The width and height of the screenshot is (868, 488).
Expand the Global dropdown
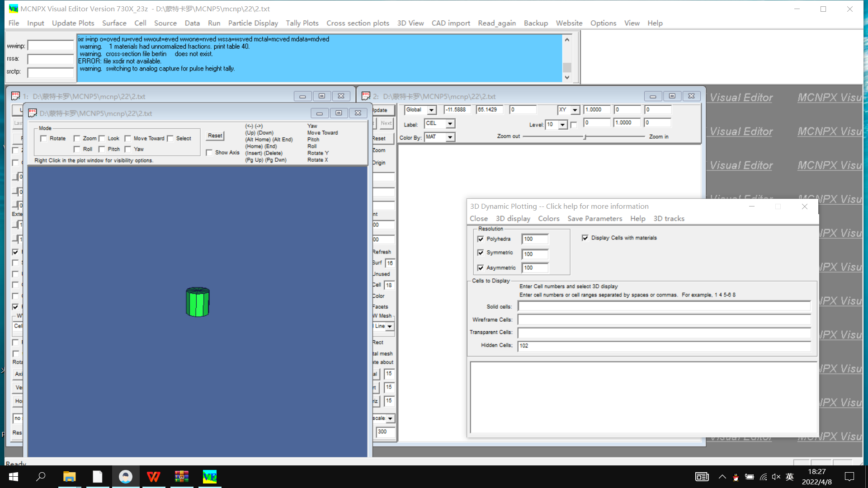pyautogui.click(x=432, y=110)
